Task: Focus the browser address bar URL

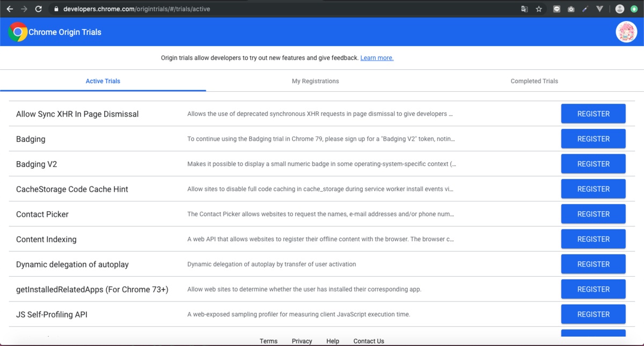Action: [136, 9]
